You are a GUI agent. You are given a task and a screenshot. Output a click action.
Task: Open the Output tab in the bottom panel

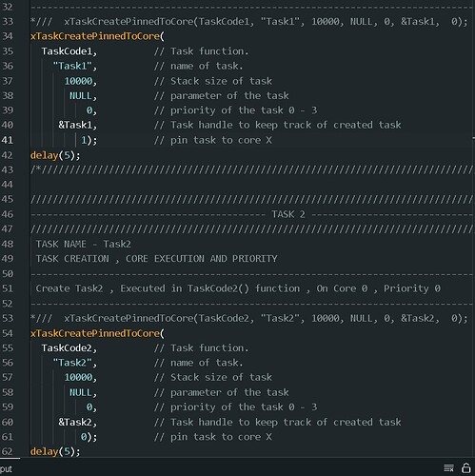point(6,468)
